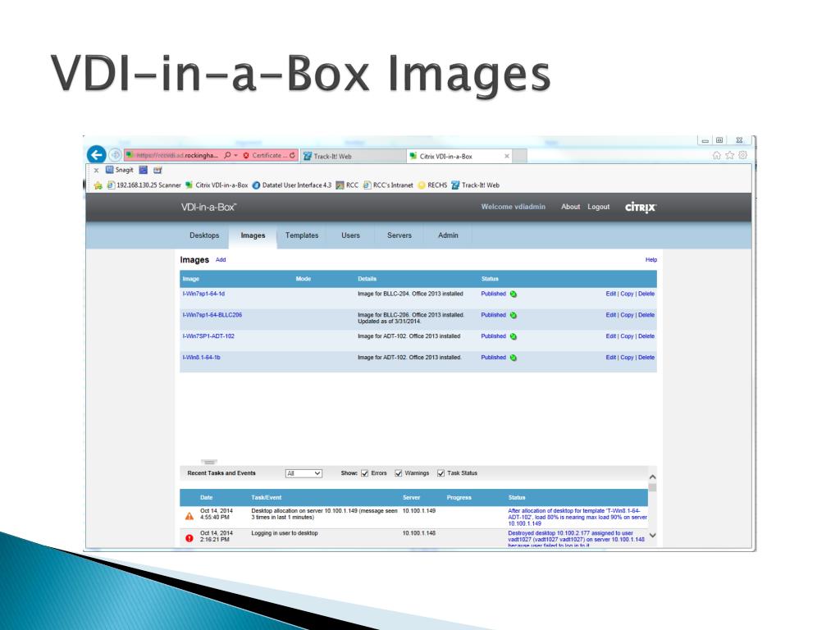Open image I-Win7sp1-64-BLLC206

212,315
